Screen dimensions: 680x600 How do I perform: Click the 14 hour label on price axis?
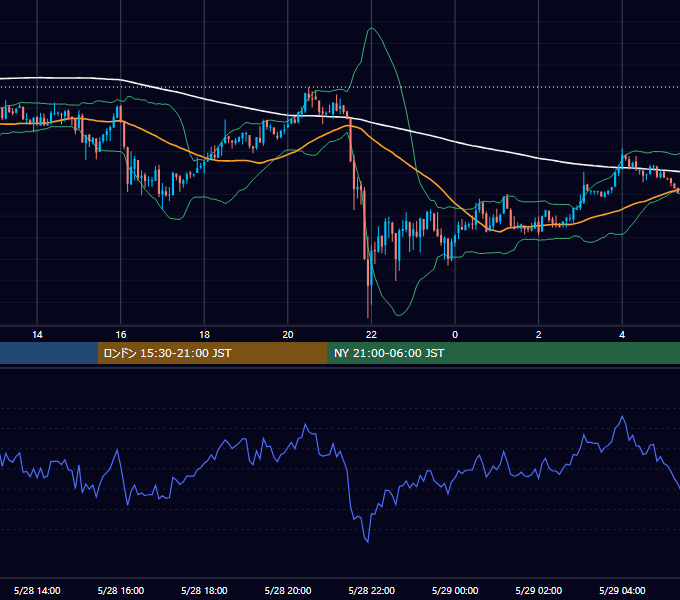[37, 335]
